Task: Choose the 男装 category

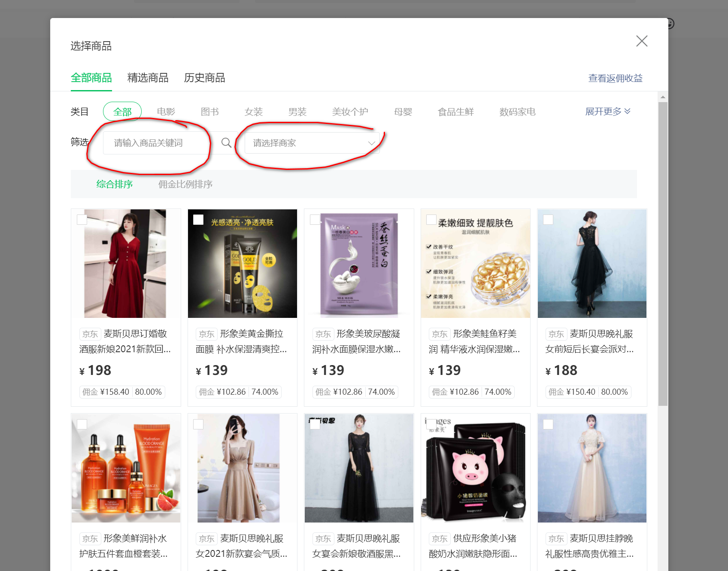Action: pyautogui.click(x=297, y=112)
